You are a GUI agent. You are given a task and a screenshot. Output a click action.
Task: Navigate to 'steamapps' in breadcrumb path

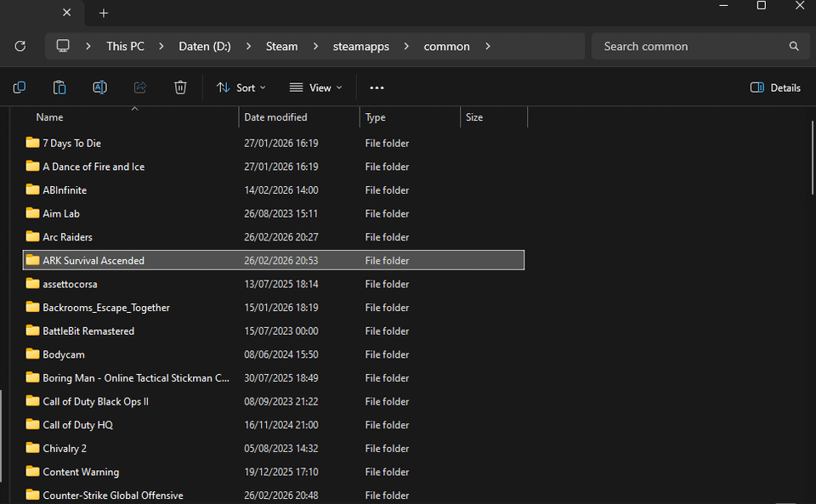[x=360, y=46]
